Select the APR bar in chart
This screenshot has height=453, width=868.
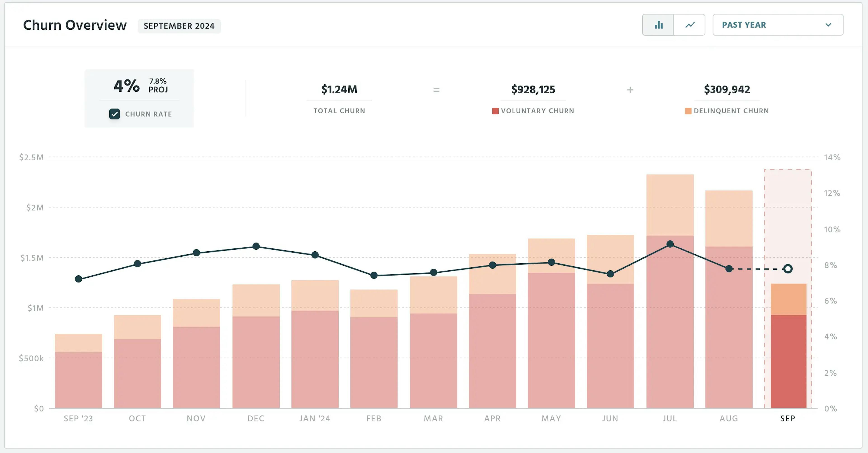pos(493,331)
